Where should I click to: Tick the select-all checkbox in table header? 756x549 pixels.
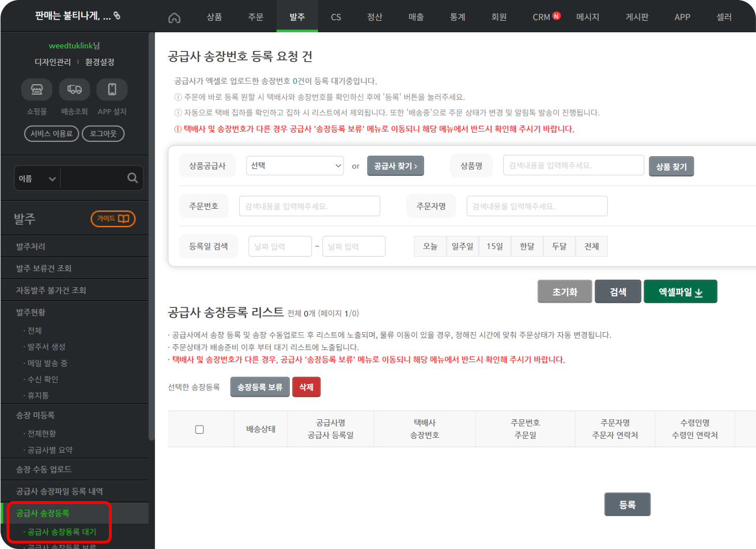[199, 430]
